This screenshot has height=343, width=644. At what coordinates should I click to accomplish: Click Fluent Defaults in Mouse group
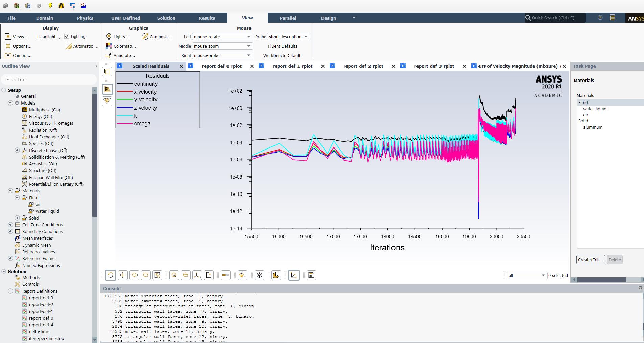(283, 46)
